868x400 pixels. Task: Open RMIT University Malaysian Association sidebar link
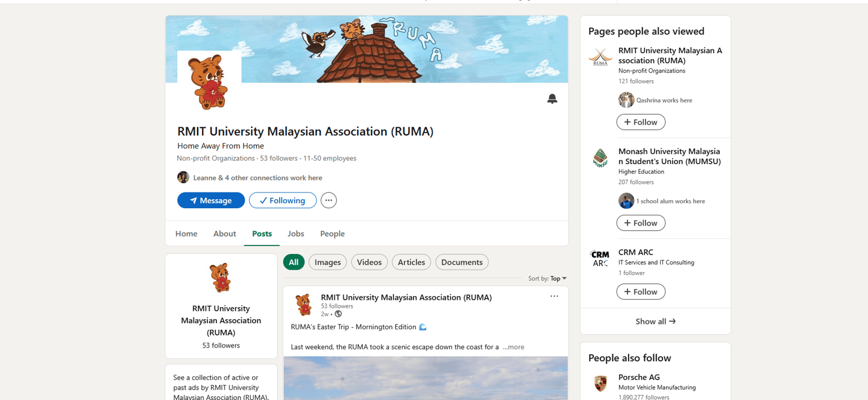pyautogui.click(x=670, y=56)
